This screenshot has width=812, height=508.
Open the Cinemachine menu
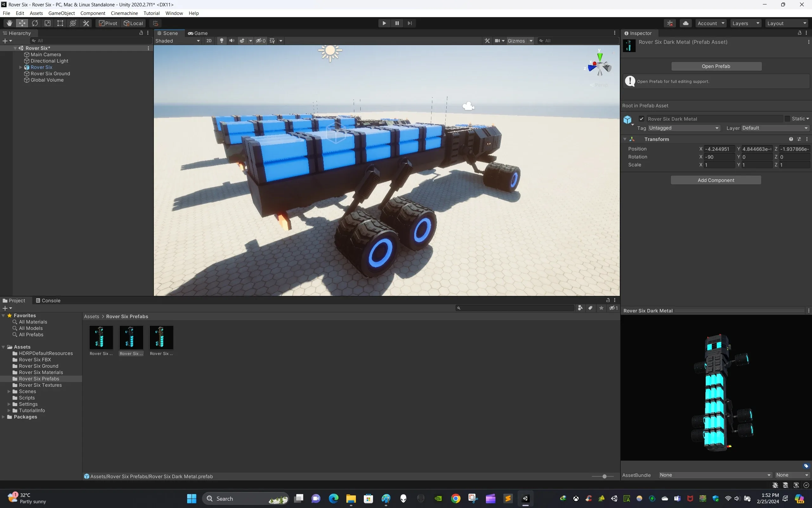tap(124, 13)
